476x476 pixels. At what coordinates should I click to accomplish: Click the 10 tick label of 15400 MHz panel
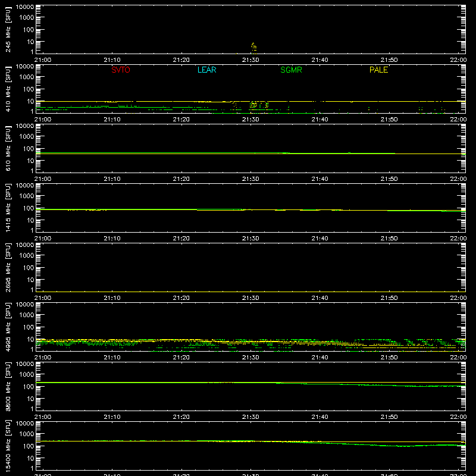point(30,458)
